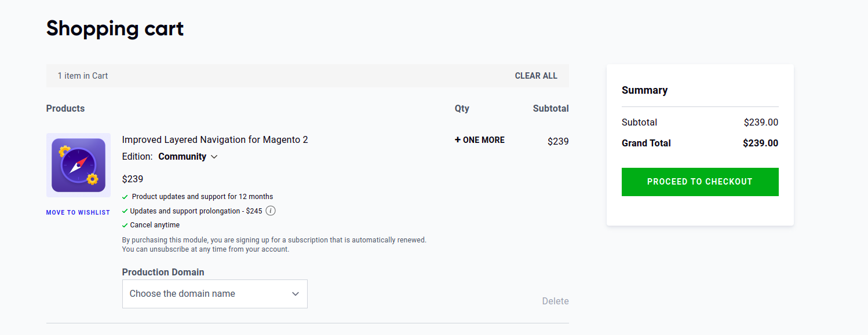Open Improved Layered Navigation for Magento 2 title

215,139
